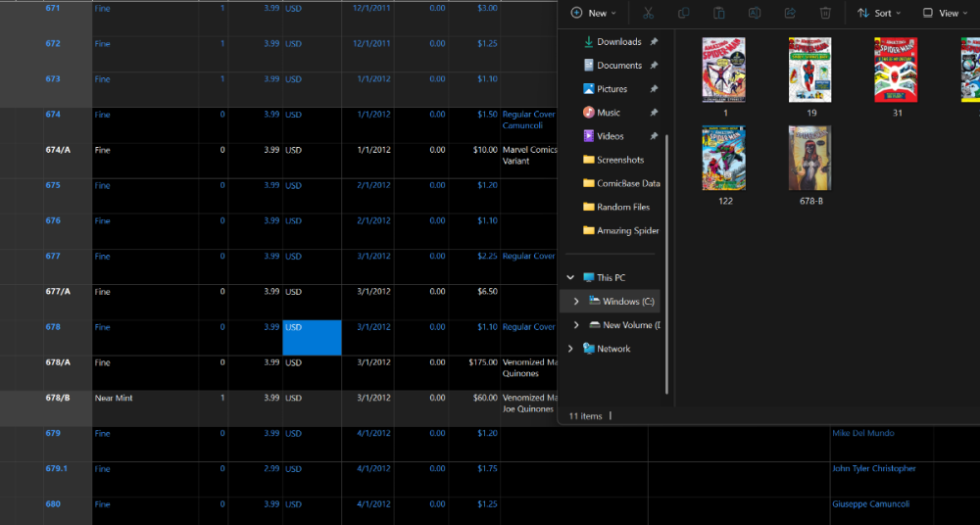Collapse the This PC tree node
This screenshot has width=980, height=525.
(x=570, y=278)
